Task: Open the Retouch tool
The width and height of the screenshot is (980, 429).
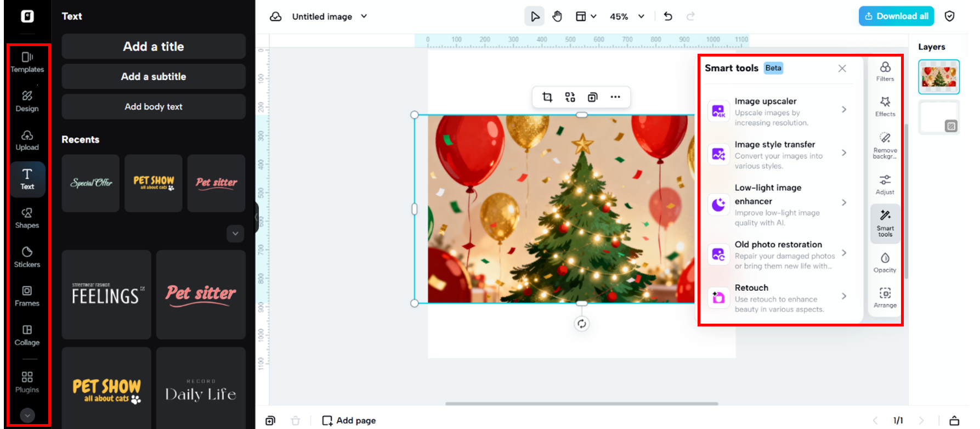Action: click(779, 298)
